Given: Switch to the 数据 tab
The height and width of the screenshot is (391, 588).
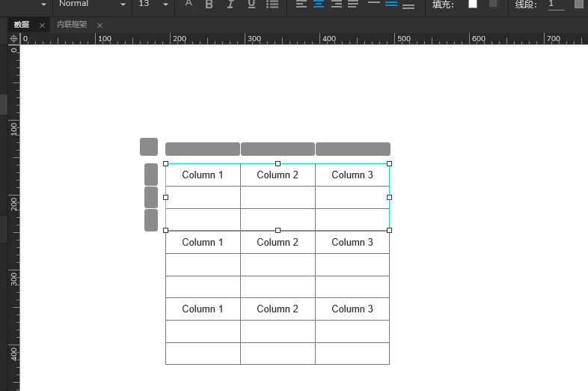Looking at the screenshot, I should tap(22, 25).
